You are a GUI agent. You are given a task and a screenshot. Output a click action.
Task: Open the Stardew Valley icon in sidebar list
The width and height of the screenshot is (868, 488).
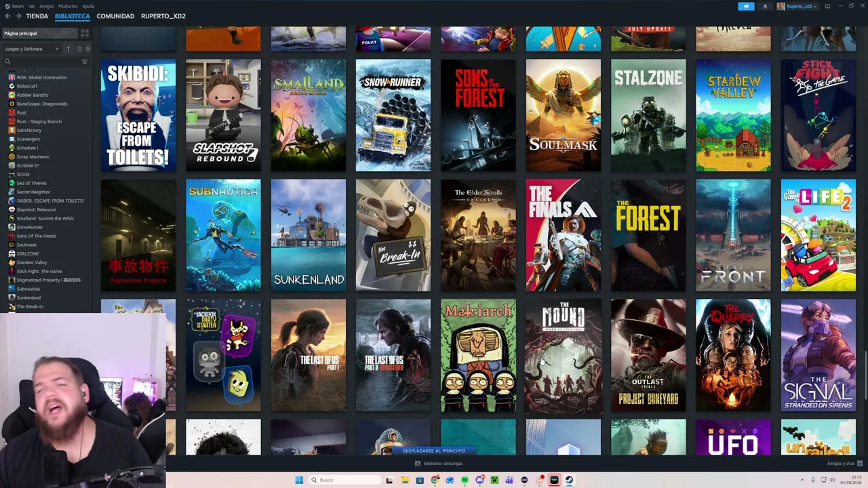pyautogui.click(x=12, y=262)
